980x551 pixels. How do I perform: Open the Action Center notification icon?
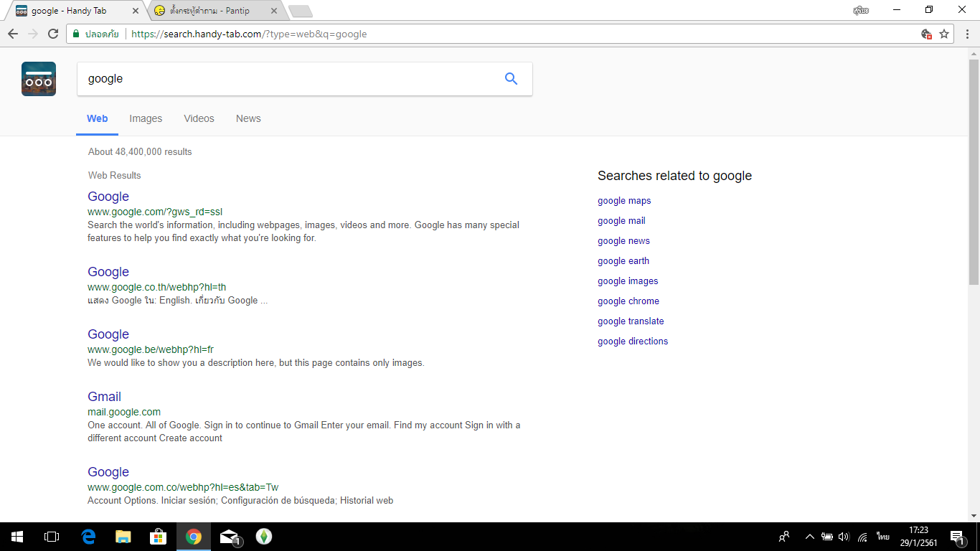(x=956, y=537)
